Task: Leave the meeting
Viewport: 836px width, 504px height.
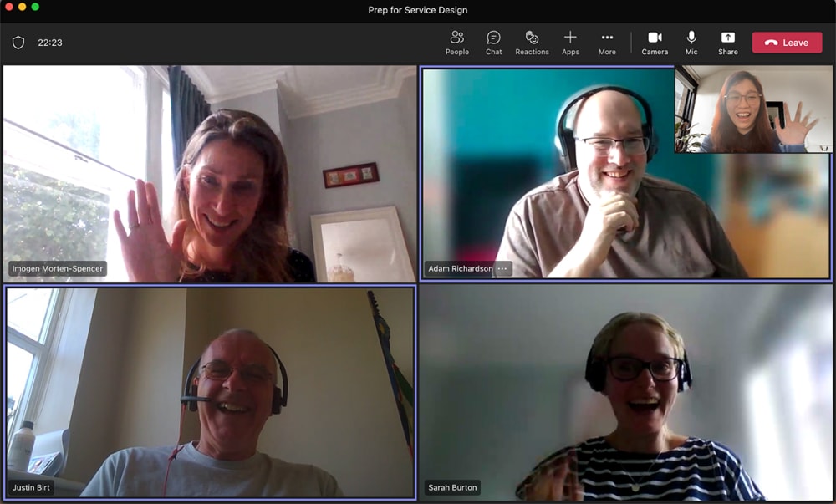Action: (787, 42)
